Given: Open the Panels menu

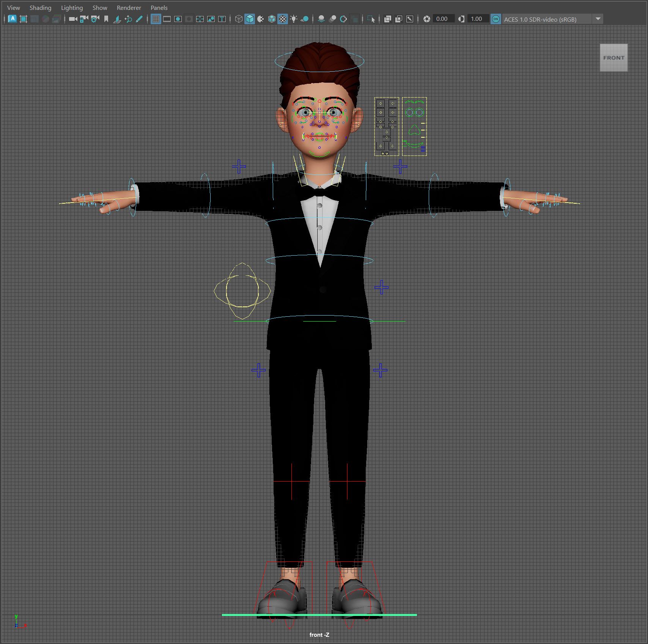Looking at the screenshot, I should click(159, 8).
